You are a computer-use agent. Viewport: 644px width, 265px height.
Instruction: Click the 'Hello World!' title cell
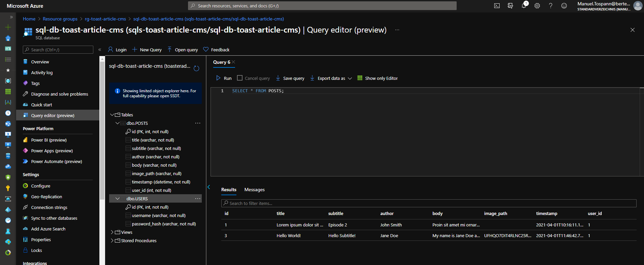pos(289,235)
